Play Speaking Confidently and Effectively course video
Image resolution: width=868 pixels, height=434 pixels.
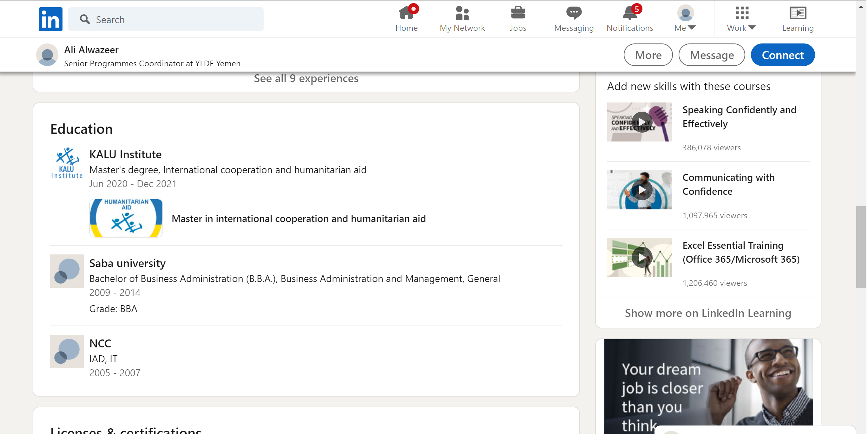click(641, 122)
